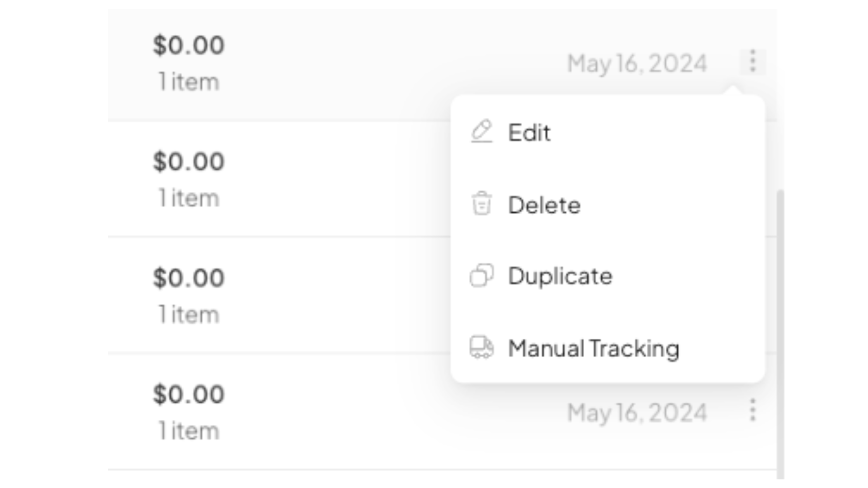
Task: Open the three-dot menu on the last visible row
Action: (x=752, y=410)
